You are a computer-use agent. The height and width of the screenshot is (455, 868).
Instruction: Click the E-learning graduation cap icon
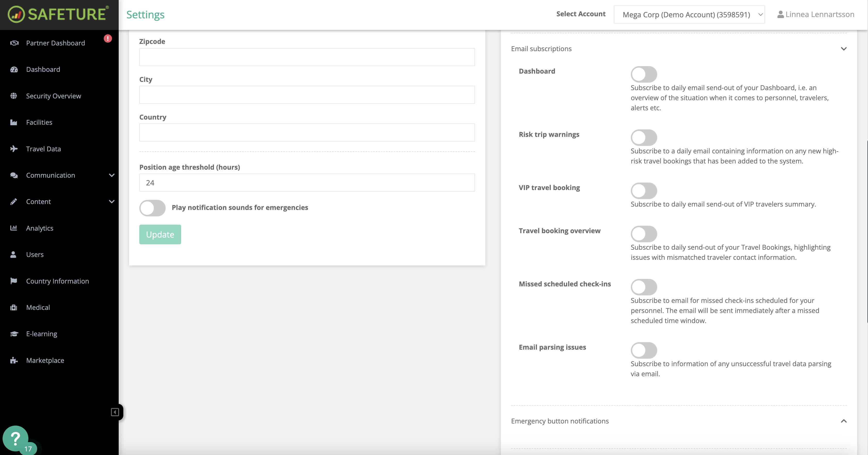click(x=14, y=334)
